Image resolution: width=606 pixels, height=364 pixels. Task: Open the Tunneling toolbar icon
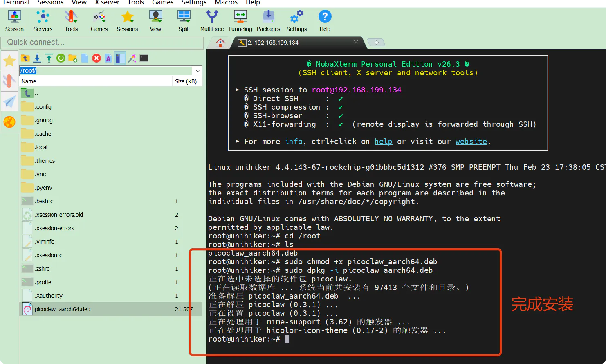(240, 21)
